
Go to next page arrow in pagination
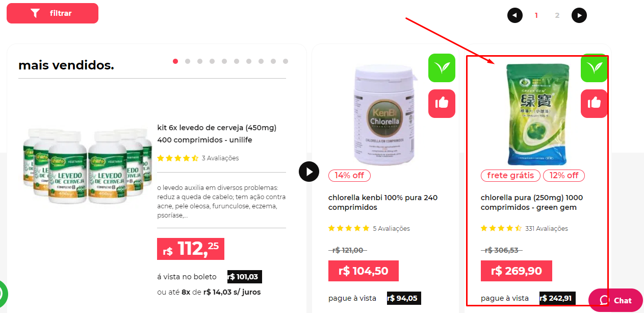click(579, 15)
